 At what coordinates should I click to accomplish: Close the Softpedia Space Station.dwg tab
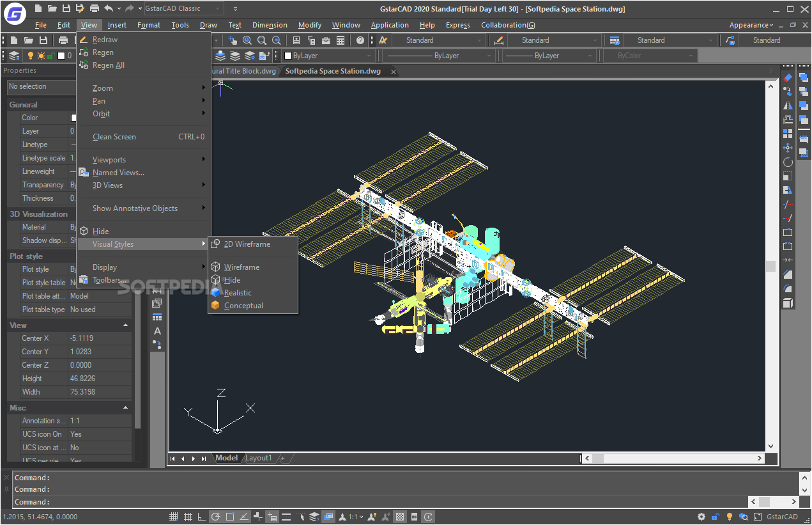[393, 72]
